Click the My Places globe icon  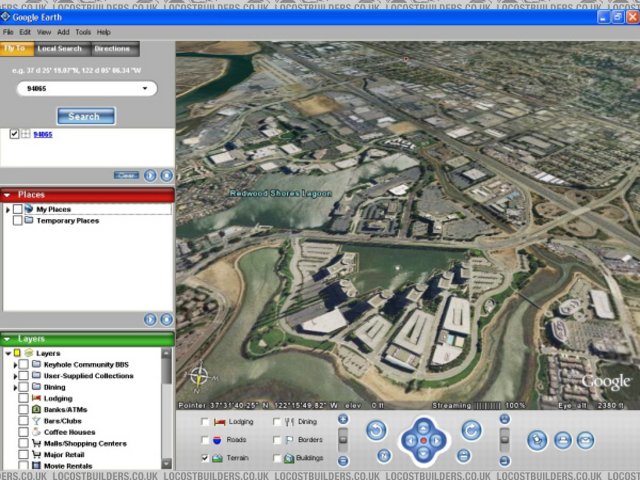29,209
